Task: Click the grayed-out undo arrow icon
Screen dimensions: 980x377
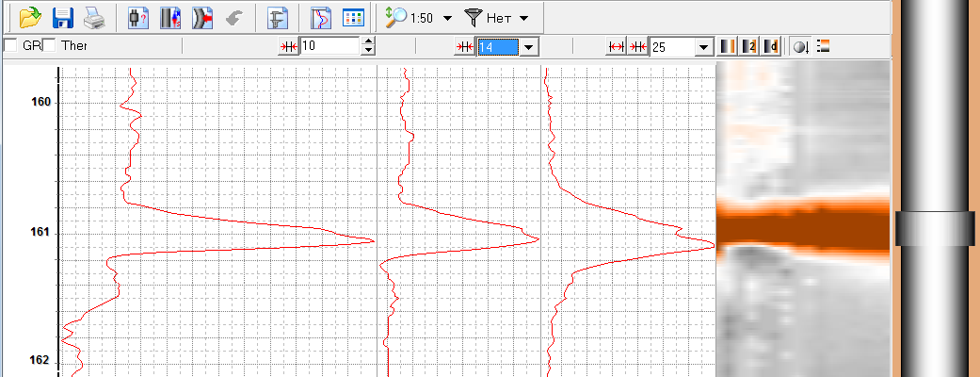Action: click(x=235, y=18)
